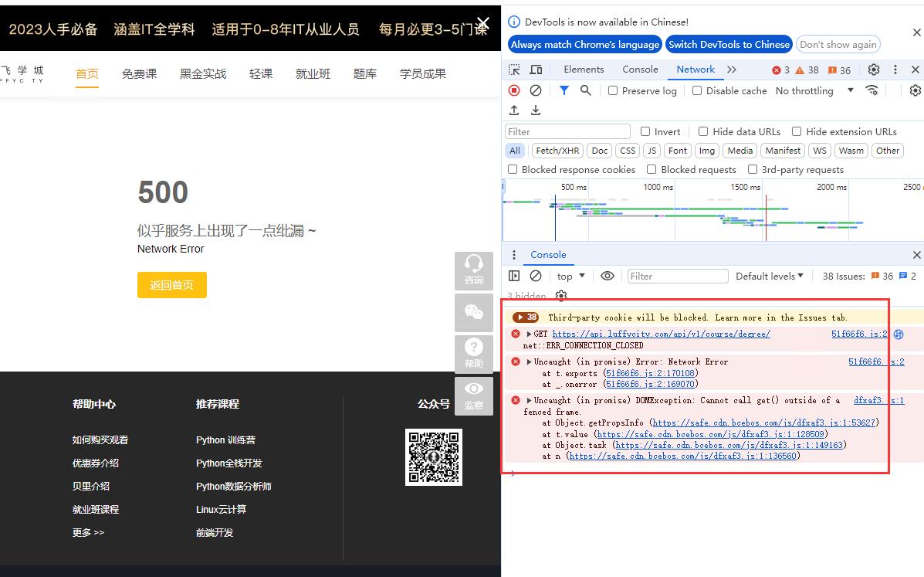Open the api.luffycity.com course degree URL
Screen dimensions: 924x577
point(662,334)
